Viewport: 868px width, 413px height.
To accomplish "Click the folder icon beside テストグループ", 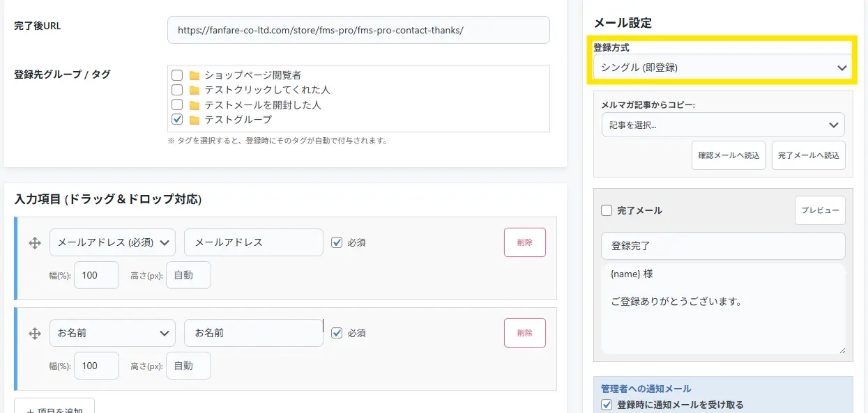I will (194, 120).
